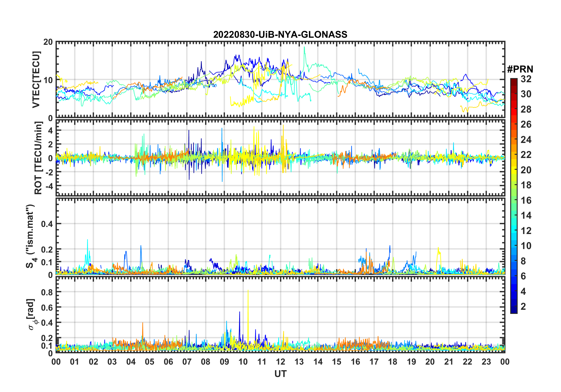Click the #PRN colorbar title
This screenshot has width=561, height=392.
[520, 69]
